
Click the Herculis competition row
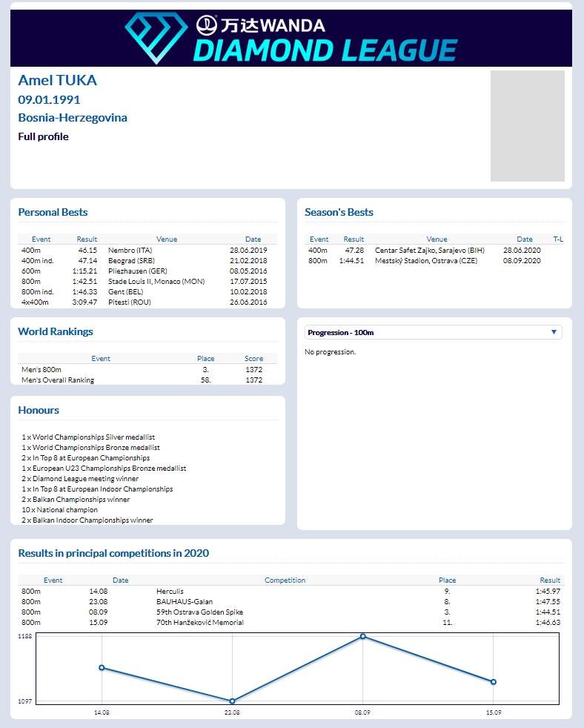pos(290,592)
